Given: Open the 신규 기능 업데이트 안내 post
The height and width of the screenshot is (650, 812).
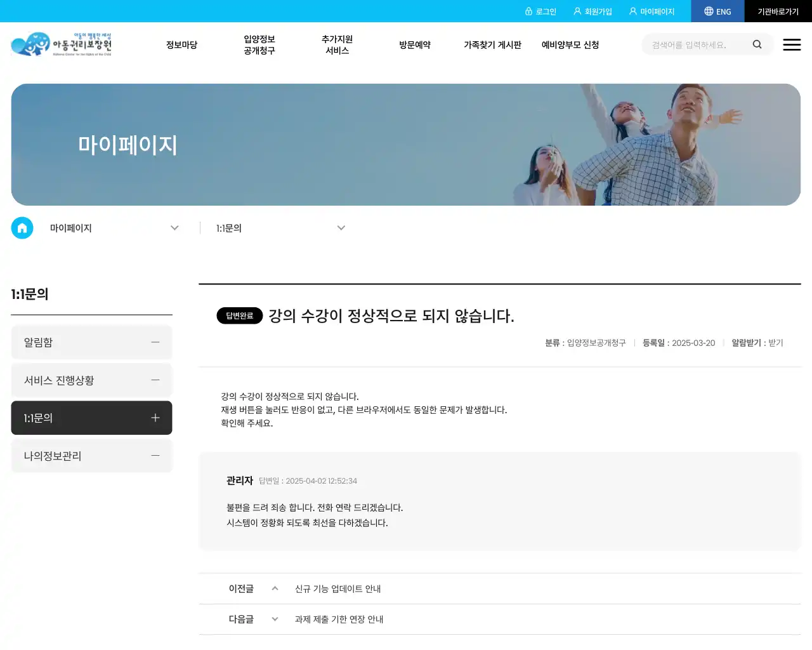Looking at the screenshot, I should pos(339,588).
